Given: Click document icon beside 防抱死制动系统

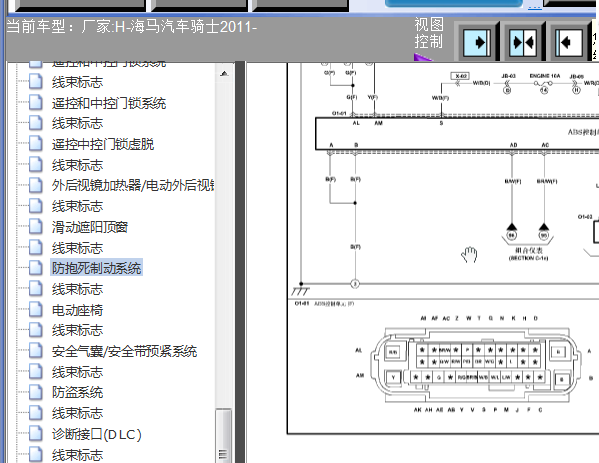Looking at the screenshot, I should [x=36, y=268].
